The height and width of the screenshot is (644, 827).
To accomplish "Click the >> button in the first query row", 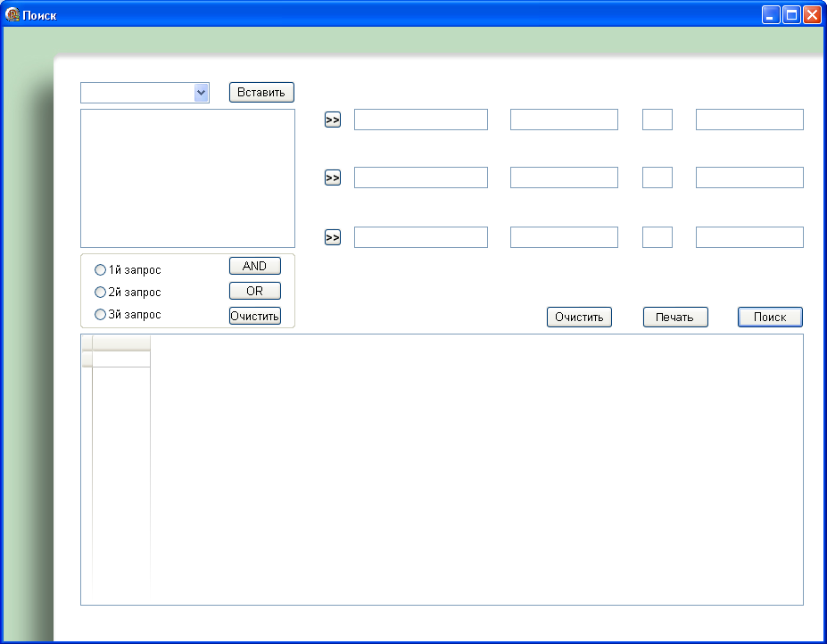I will (332, 120).
